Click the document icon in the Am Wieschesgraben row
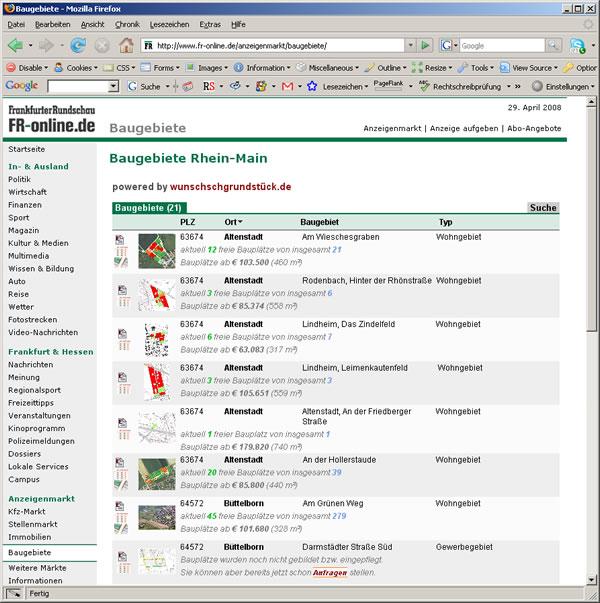 click(120, 240)
